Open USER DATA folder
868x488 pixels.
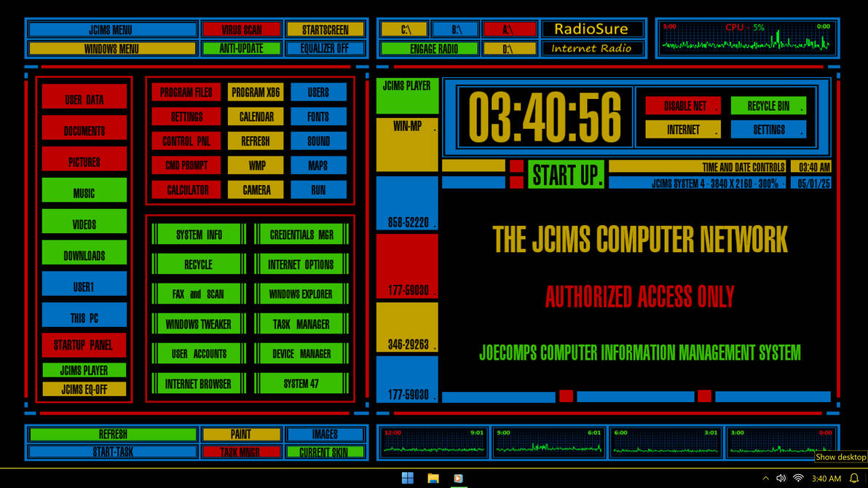tap(84, 96)
